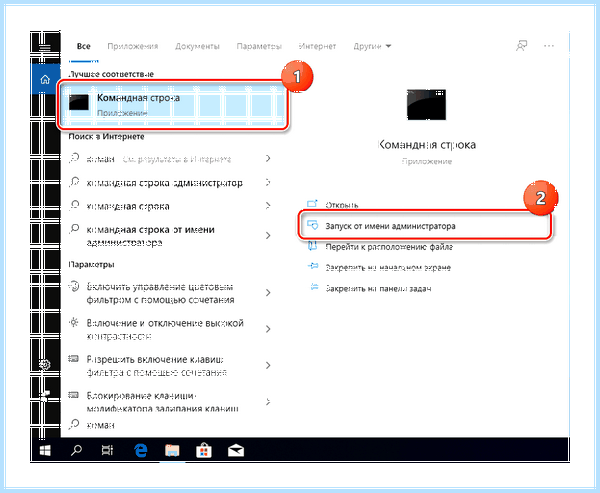Click the high contrast brightness icon
Image resolution: width=600 pixels, height=493 pixels.
[x=73, y=322]
